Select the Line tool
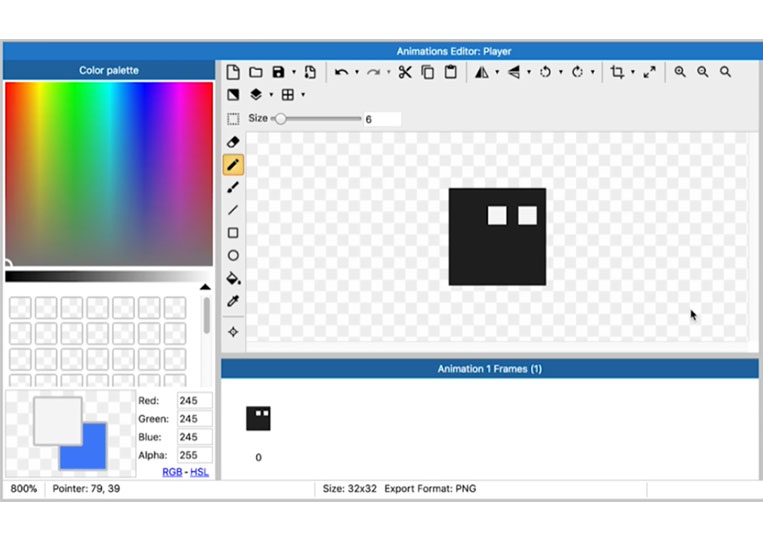 [233, 210]
